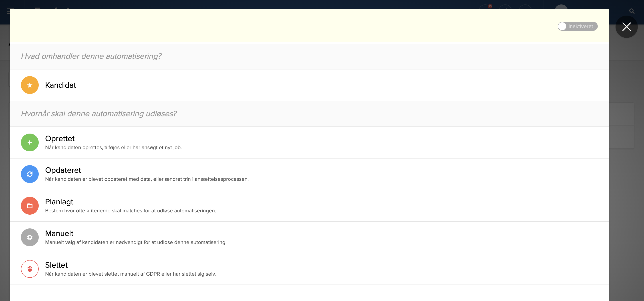Select the Kandidat subject label
This screenshot has width=644, height=301.
pyautogui.click(x=60, y=85)
